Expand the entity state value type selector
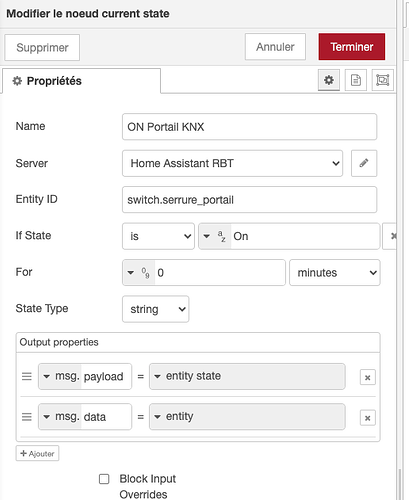This screenshot has width=409, height=500. (x=158, y=376)
